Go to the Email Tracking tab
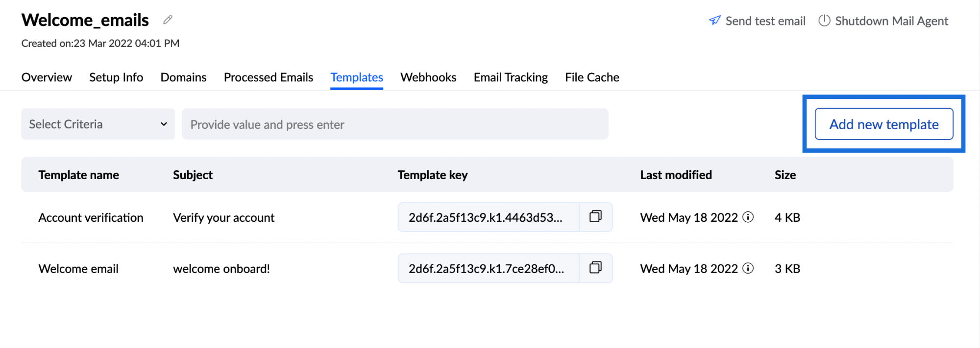Image resolution: width=980 pixels, height=348 pixels. pos(510,77)
